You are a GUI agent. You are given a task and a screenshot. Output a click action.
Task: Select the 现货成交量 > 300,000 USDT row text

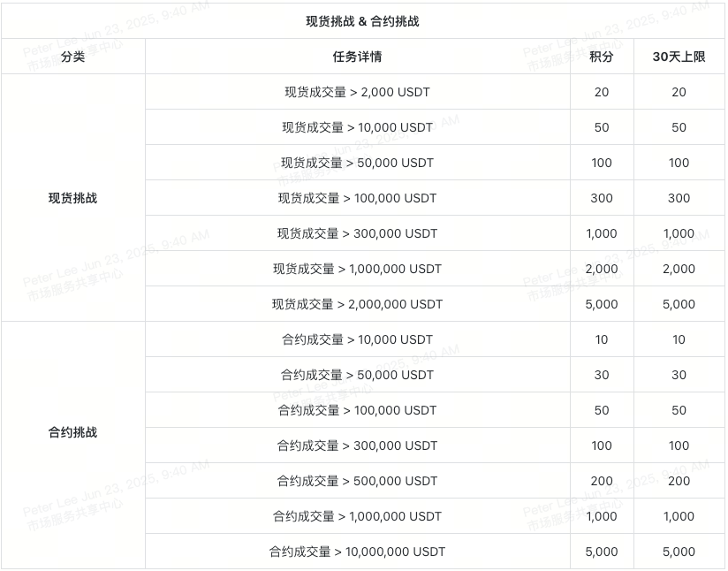(357, 233)
